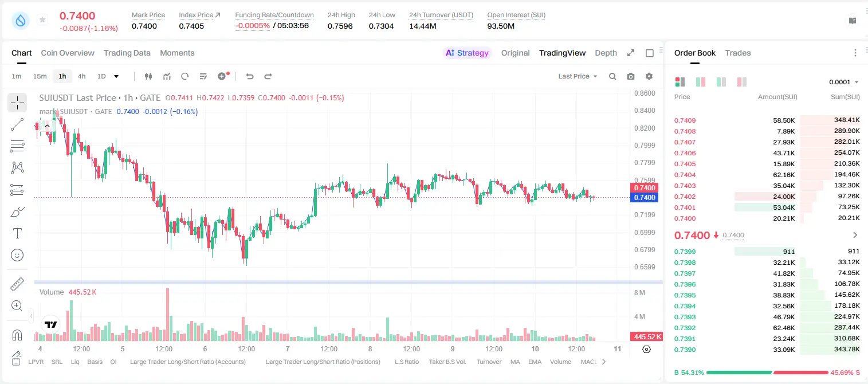868x384 pixels.
Task: Select the ruler measure tool
Action: click(x=17, y=284)
